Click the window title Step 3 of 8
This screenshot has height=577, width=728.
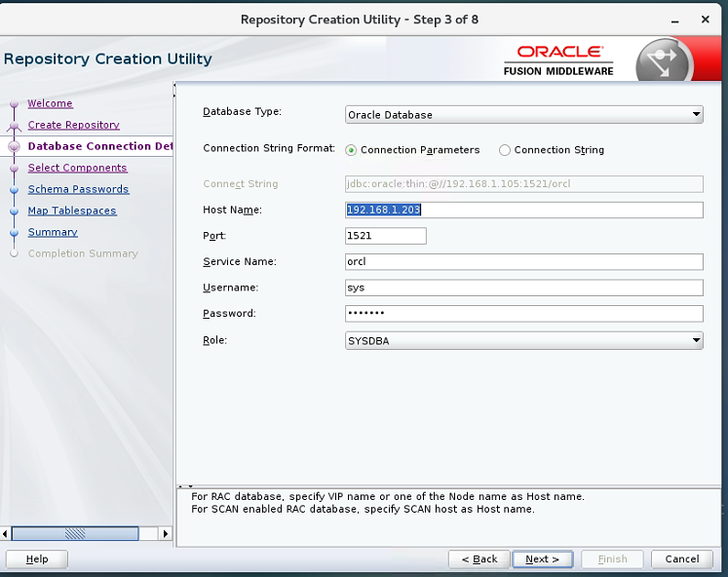360,19
